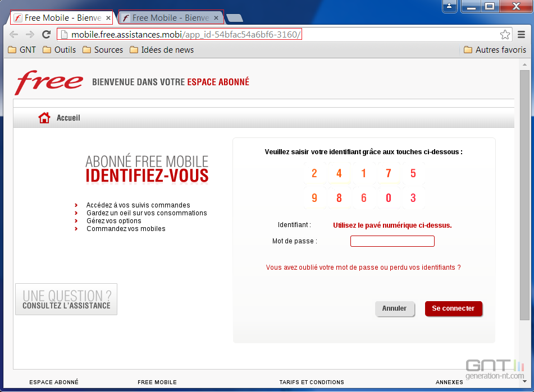Screen dimensions: 534x392
Task: Click the Free logo
Action: click(49, 82)
